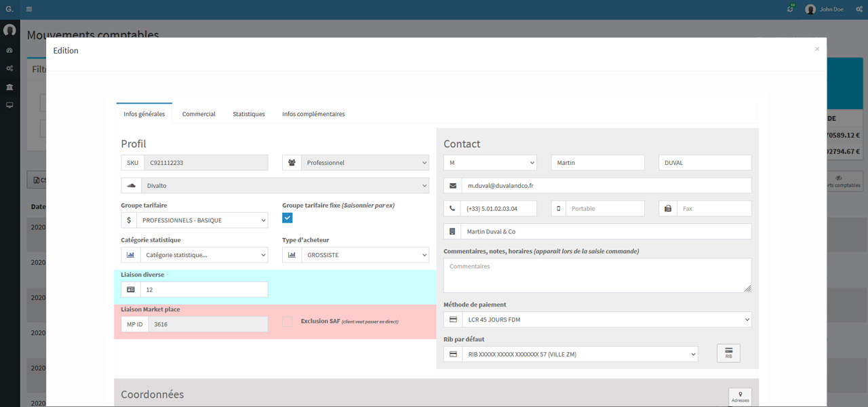Click the envelope icon beside email field
This screenshot has height=407, width=868.
point(452,186)
